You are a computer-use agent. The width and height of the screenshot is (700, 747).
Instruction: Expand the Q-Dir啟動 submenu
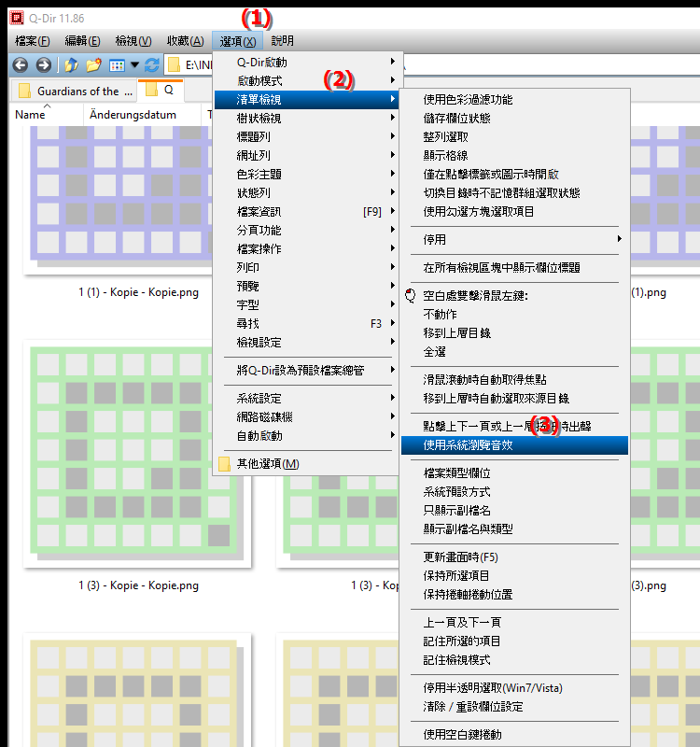306,62
